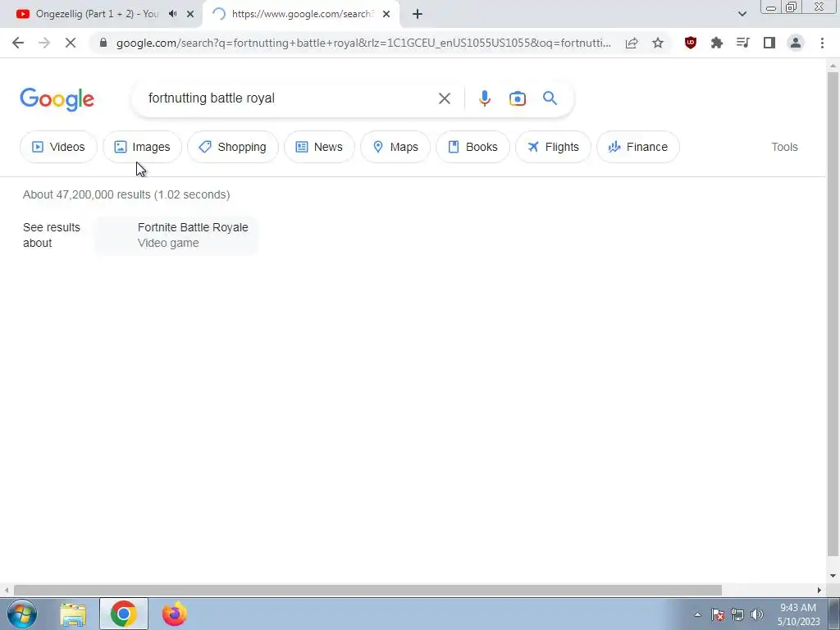Open the Action Center flag icon
The height and width of the screenshot is (630, 840).
click(718, 614)
